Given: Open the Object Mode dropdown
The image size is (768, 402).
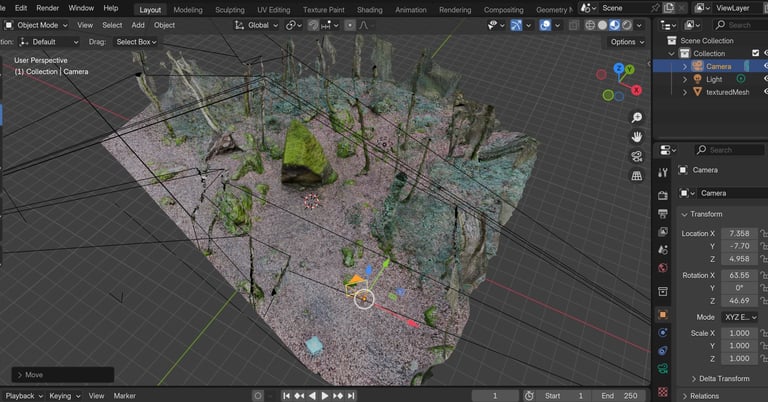Looking at the screenshot, I should 36,25.
